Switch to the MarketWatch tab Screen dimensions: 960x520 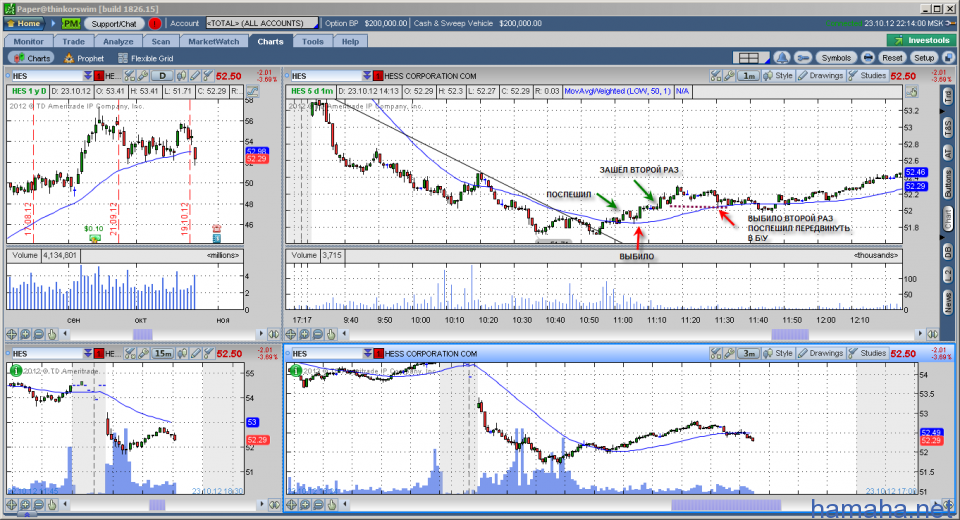coord(213,41)
